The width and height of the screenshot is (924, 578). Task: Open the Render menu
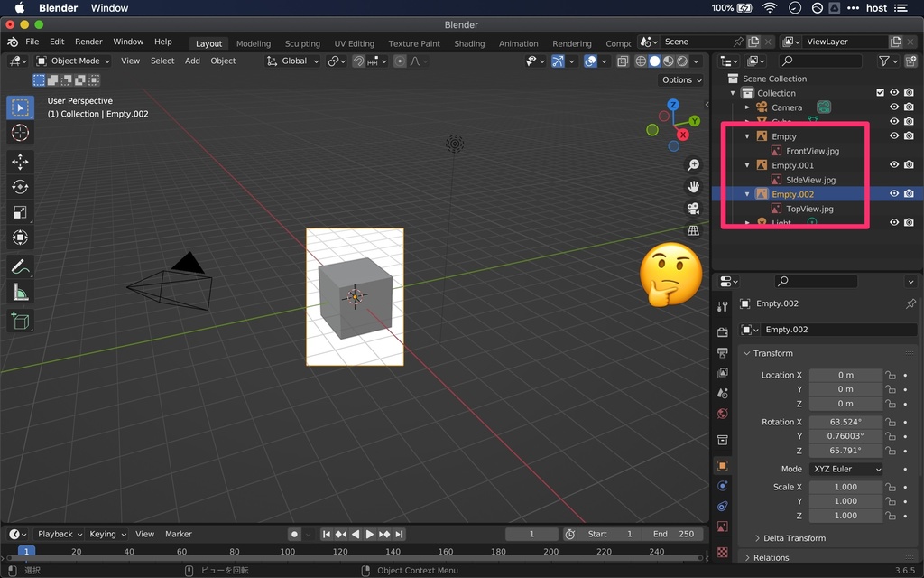coord(88,41)
